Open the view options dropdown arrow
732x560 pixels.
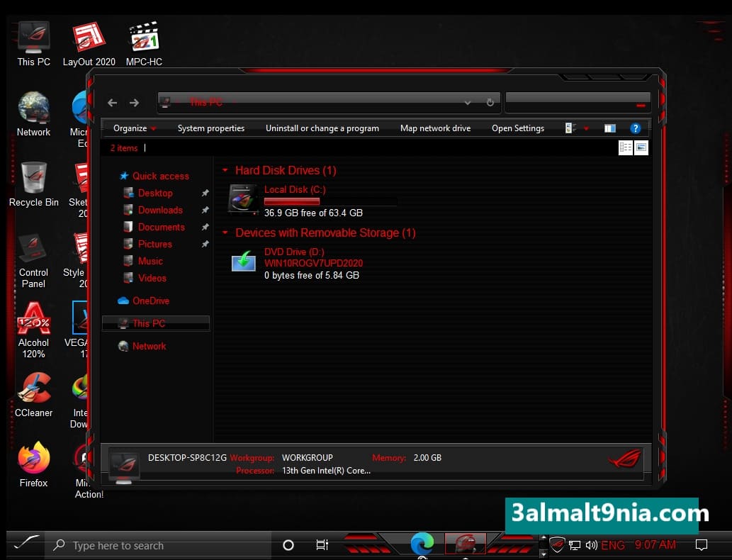tap(586, 128)
